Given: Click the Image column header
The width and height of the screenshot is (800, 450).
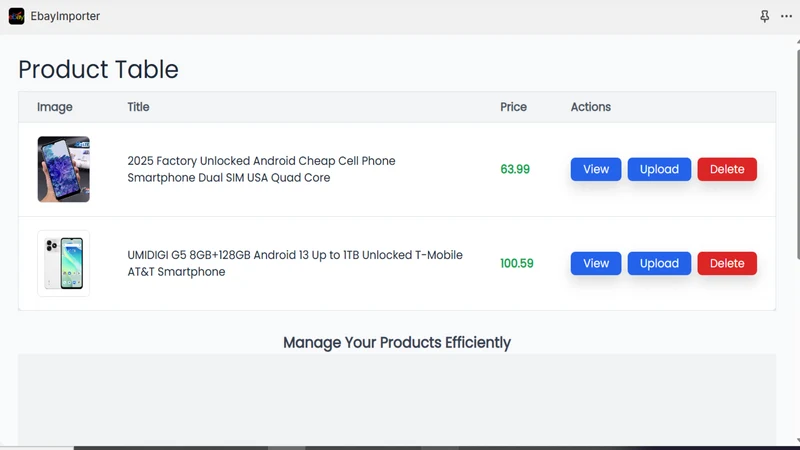Looking at the screenshot, I should (55, 107).
